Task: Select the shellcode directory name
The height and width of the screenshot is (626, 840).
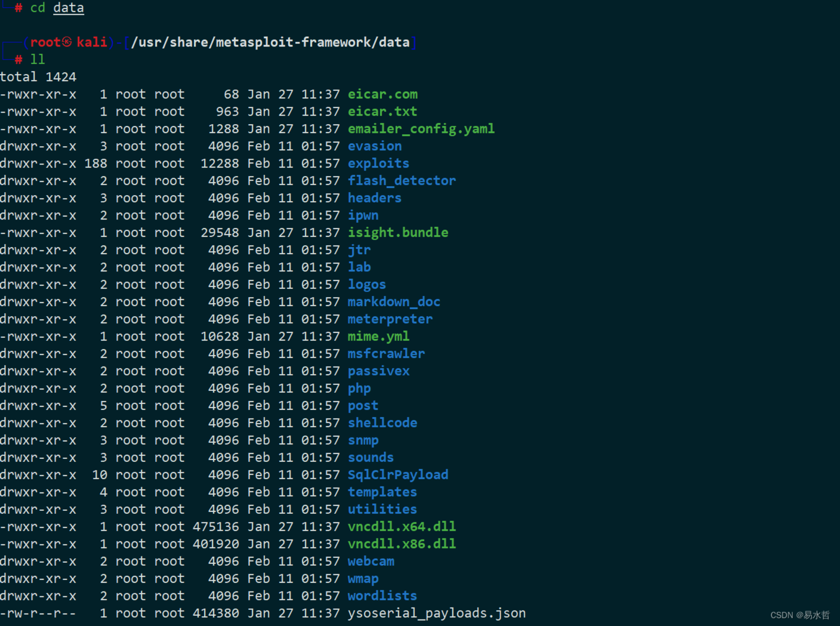Action: [382, 423]
